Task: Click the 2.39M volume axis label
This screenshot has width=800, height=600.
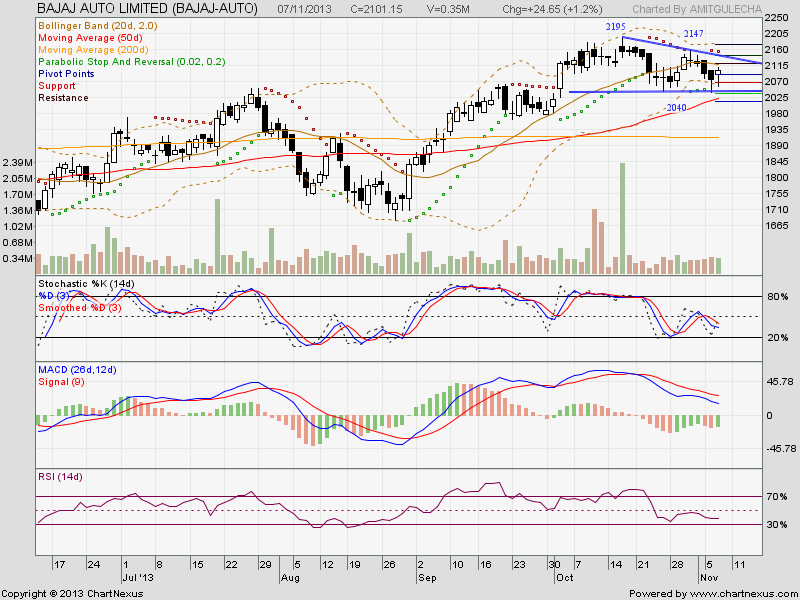Action: 19,162
